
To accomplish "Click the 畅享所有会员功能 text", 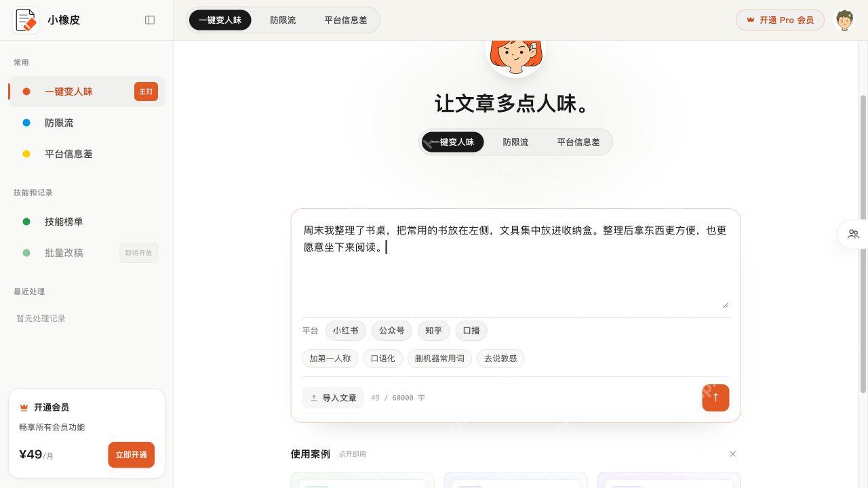I will pyautogui.click(x=52, y=427).
